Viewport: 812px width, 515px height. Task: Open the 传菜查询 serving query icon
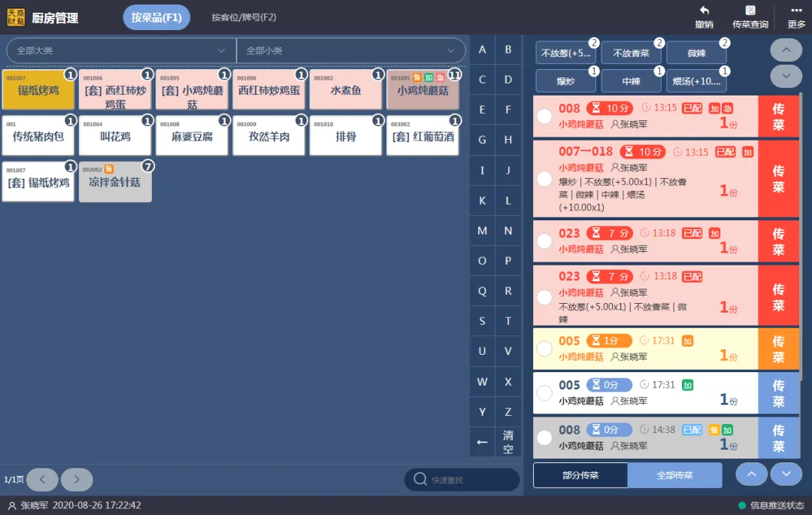750,11
